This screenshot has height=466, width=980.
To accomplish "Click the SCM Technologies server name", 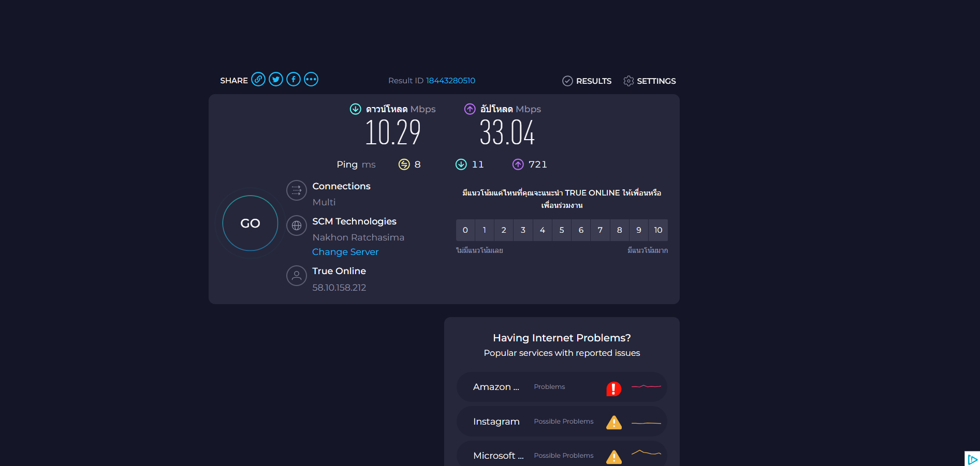I will 354,221.
